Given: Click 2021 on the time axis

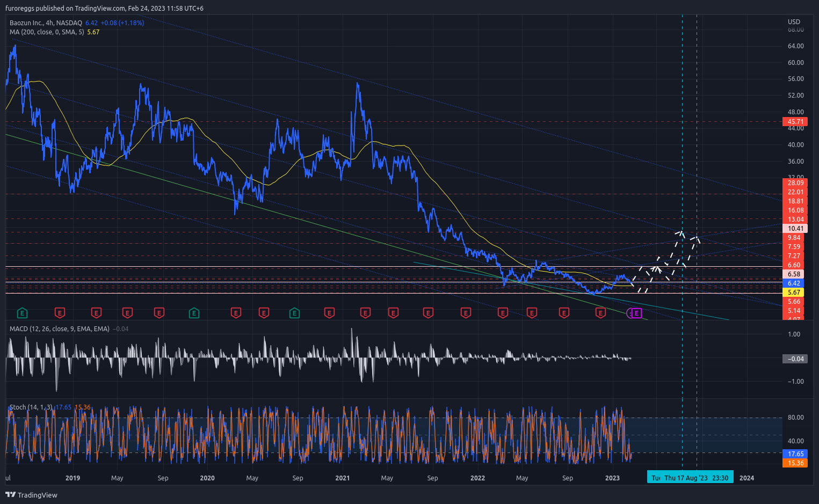Looking at the screenshot, I should tap(343, 478).
